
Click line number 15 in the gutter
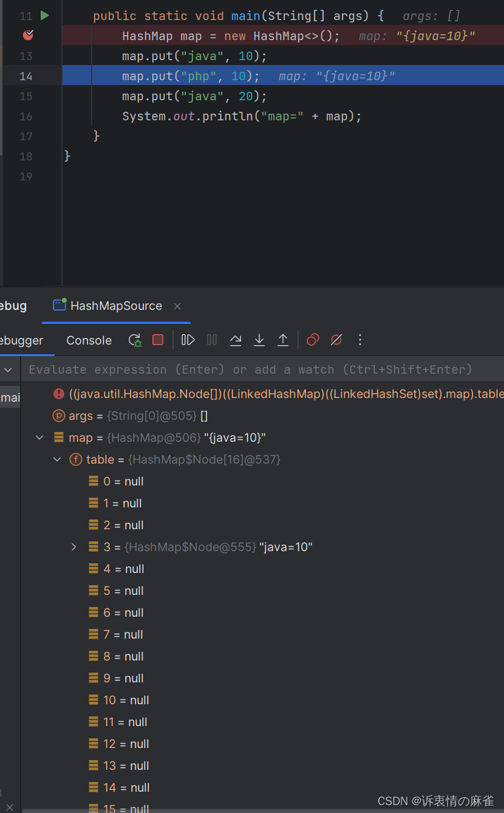point(26,96)
